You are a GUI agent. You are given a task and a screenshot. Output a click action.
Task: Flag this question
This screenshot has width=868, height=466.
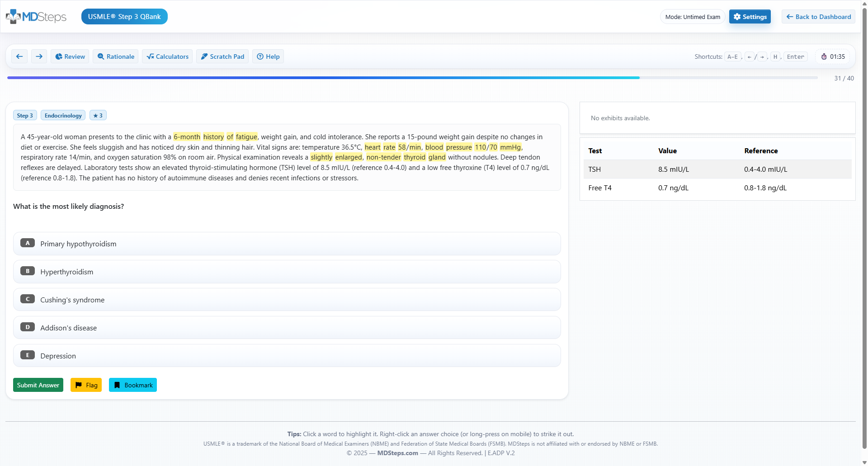click(x=86, y=385)
